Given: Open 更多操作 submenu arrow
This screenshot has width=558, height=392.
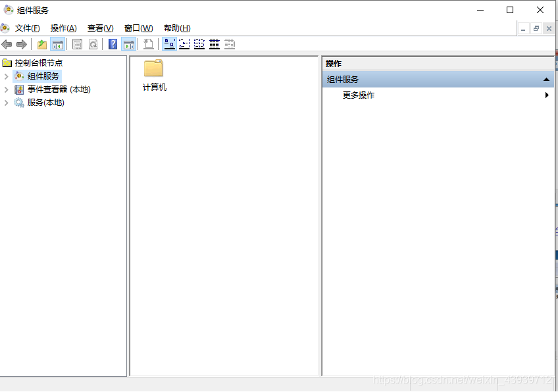Looking at the screenshot, I should point(547,95).
